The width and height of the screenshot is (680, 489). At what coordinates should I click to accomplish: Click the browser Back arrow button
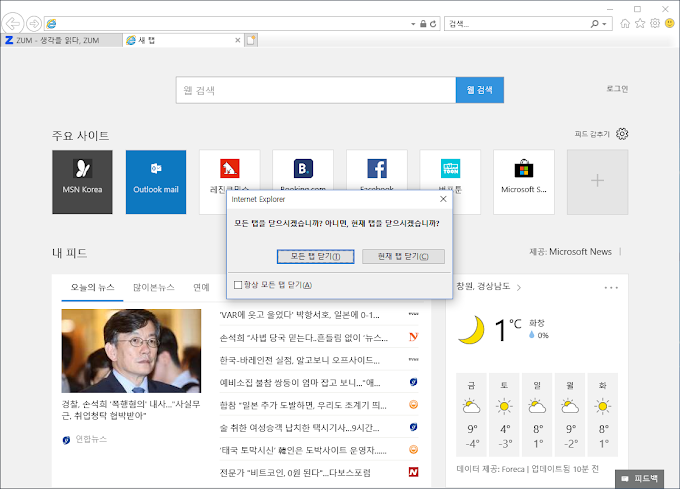tap(13, 23)
